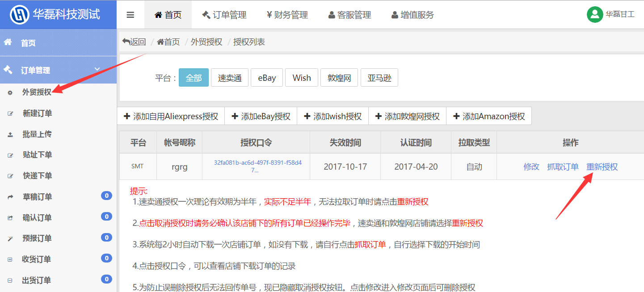This screenshot has width=644, height=292.
Task: Click the 华磊科技测试 logo icon
Action: tap(20, 14)
